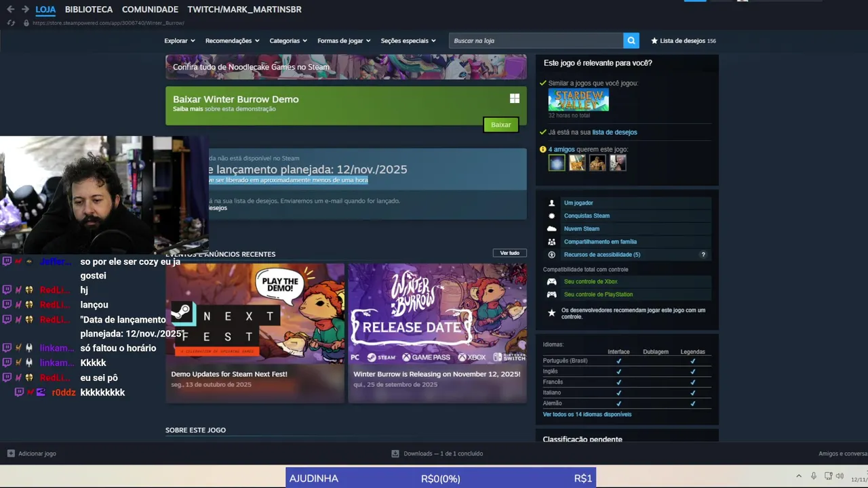Switch to the BIBLIOTECA tab
The width and height of the screenshot is (868, 488).
click(89, 9)
